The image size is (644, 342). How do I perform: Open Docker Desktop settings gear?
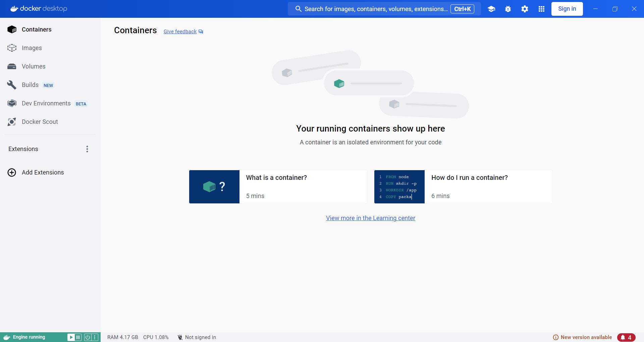pyautogui.click(x=525, y=9)
